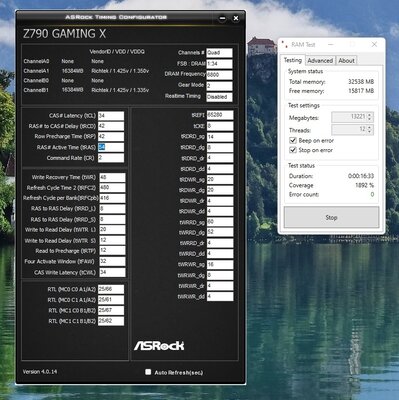399x400 pixels.
Task: Click the tWRRD_sg value field
Action: [x=220, y=222]
